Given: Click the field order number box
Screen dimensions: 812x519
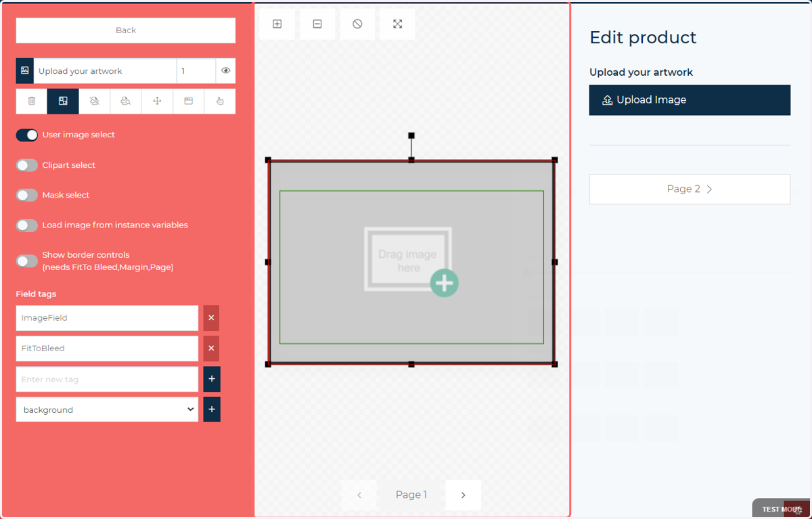Looking at the screenshot, I should [x=196, y=70].
